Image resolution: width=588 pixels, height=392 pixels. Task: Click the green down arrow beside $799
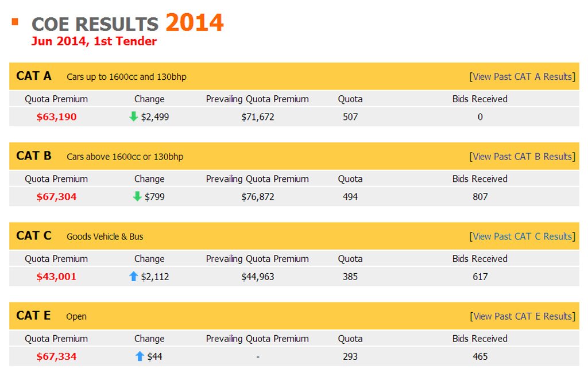point(137,196)
